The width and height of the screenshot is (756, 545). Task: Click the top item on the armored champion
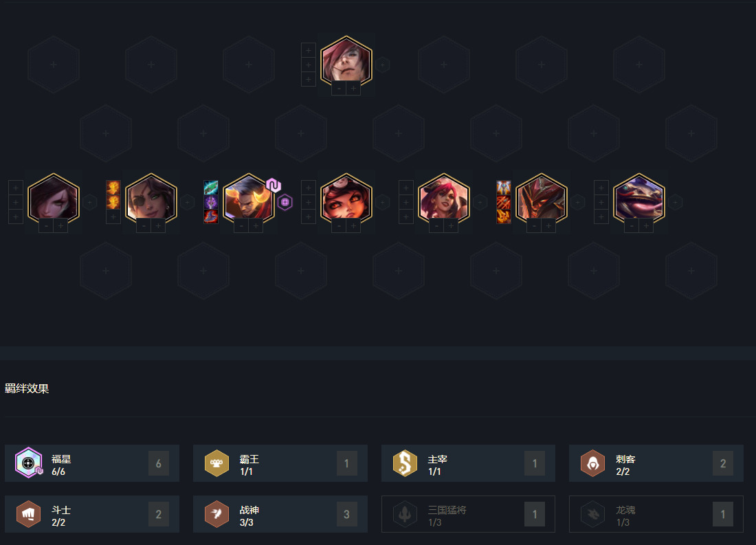503,188
